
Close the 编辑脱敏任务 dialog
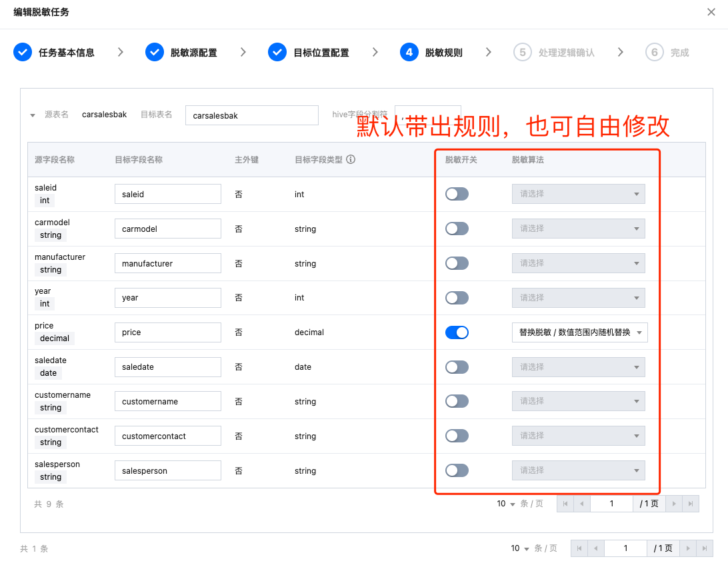coord(711,12)
